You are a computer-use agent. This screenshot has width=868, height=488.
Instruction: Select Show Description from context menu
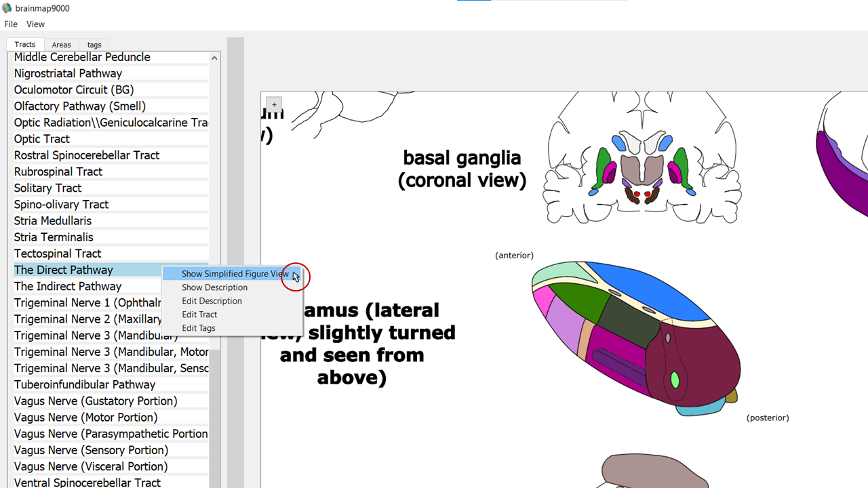214,287
